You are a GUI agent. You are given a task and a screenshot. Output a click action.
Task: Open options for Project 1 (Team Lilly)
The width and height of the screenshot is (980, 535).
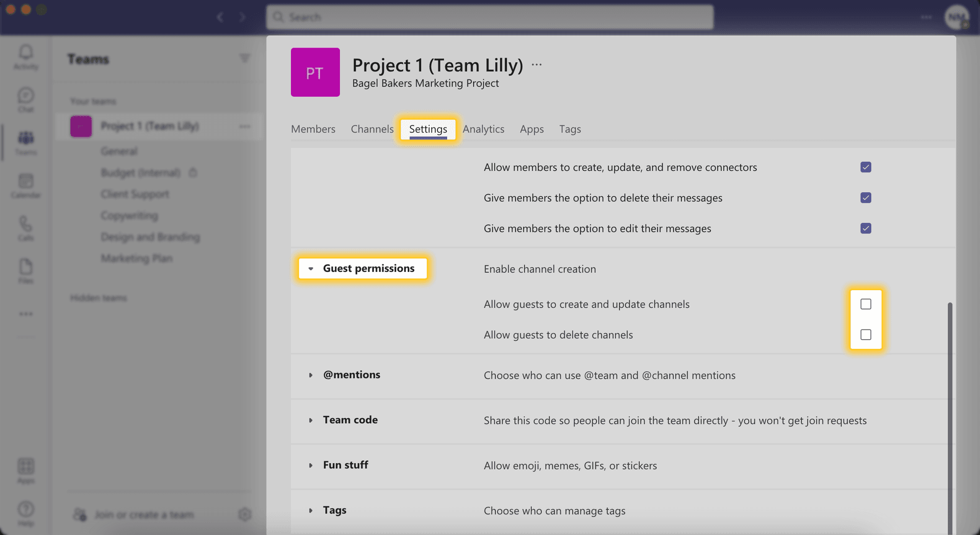point(245,126)
